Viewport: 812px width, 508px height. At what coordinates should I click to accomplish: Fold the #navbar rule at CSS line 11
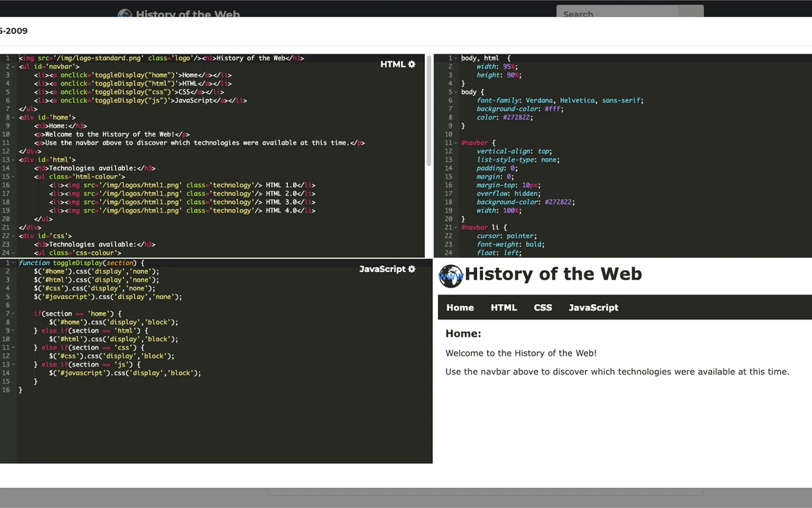pos(456,142)
